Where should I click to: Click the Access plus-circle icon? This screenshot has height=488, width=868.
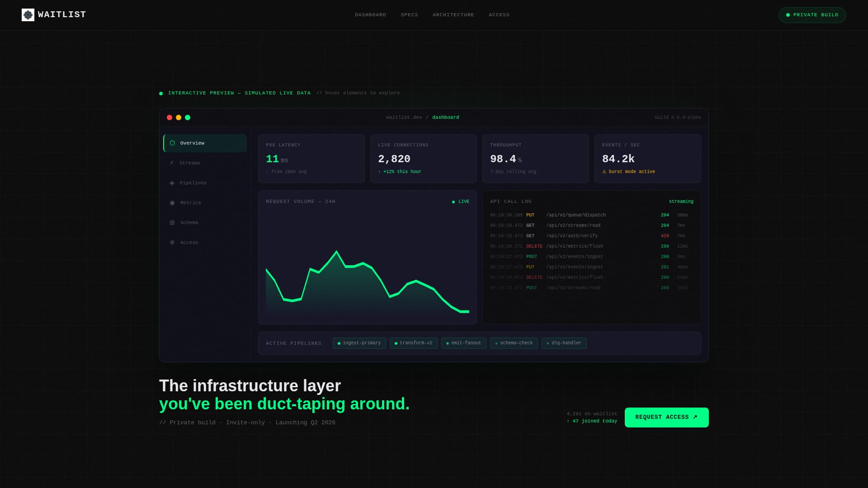(172, 243)
